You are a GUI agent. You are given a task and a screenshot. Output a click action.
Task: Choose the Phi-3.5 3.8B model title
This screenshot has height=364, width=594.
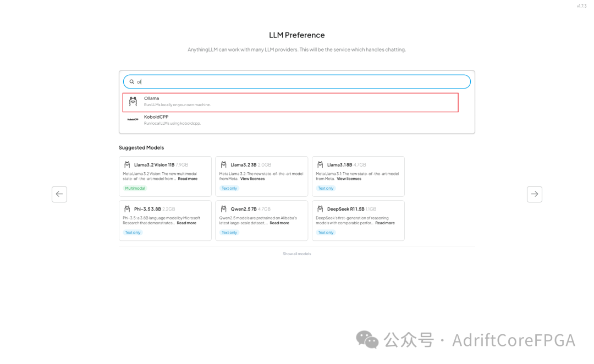coord(147,209)
